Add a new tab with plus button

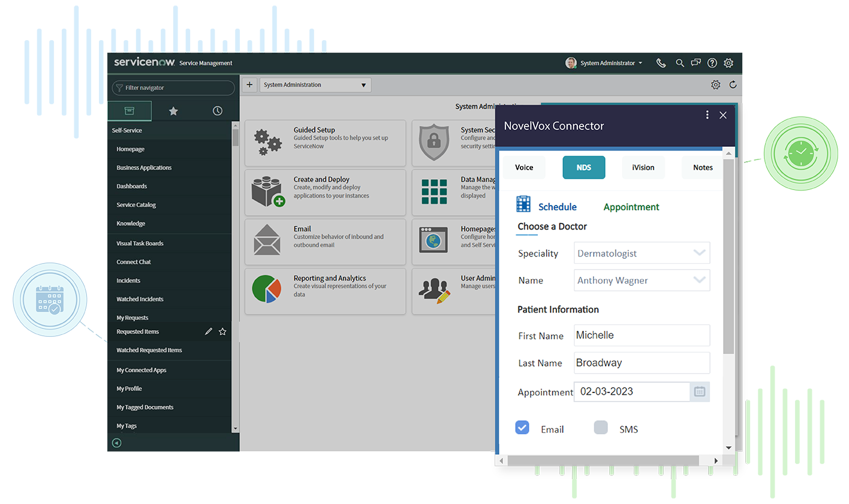[249, 84]
